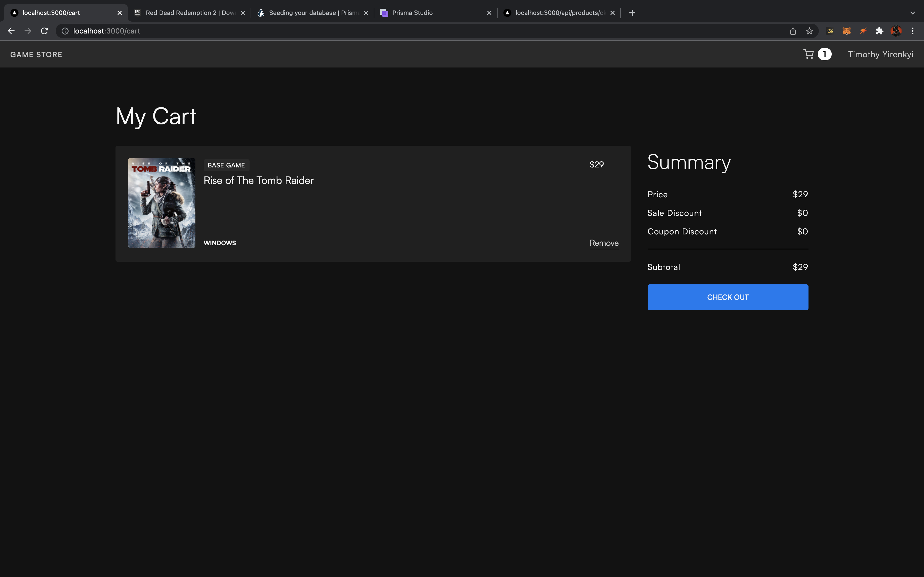The image size is (924, 577).
Task: Open the share page icon
Action: click(x=793, y=31)
